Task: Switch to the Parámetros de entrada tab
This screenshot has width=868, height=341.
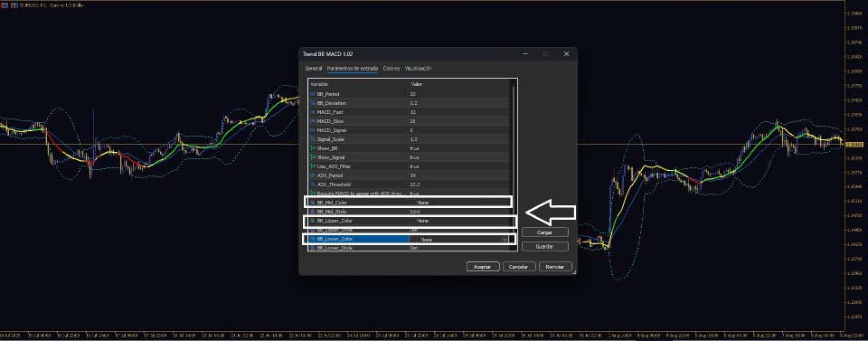Action: click(352, 68)
